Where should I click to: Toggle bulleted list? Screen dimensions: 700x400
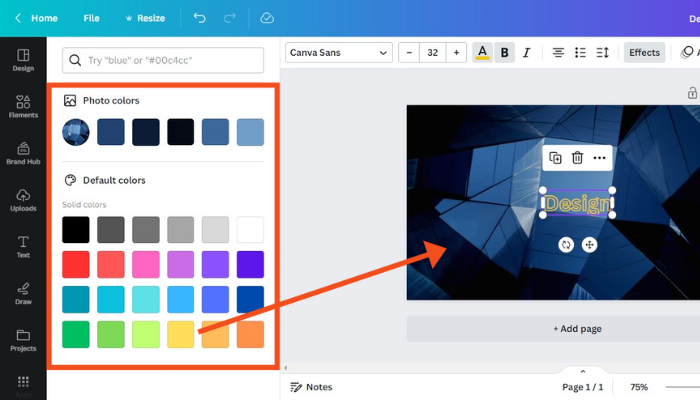(x=580, y=53)
